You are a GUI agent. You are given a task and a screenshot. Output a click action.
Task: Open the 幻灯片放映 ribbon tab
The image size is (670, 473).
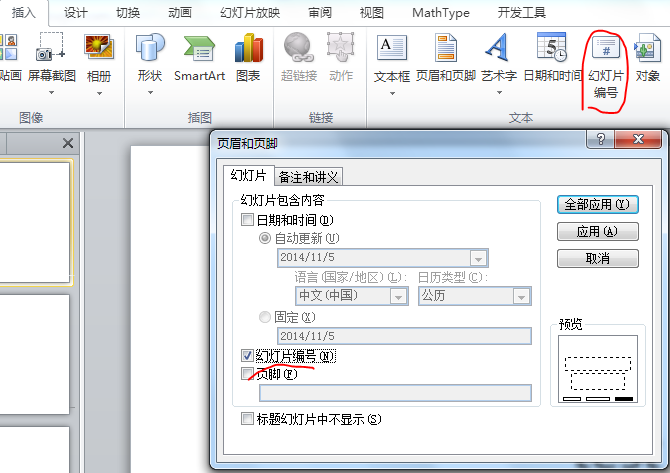pyautogui.click(x=250, y=13)
